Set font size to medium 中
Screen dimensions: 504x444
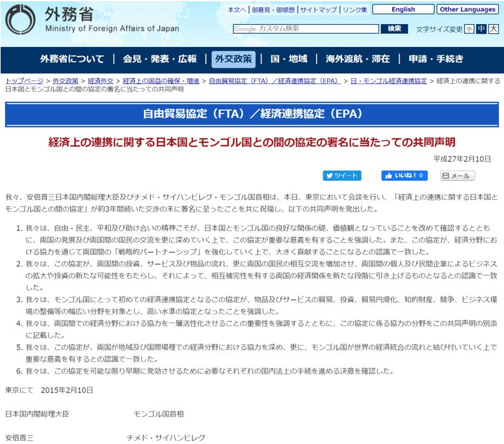tap(481, 29)
